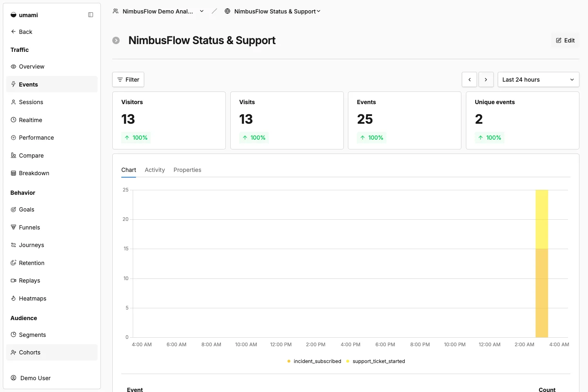Image resolution: width=588 pixels, height=392 pixels.
Task: Collapse the sidebar panel icon
Action: pyautogui.click(x=91, y=15)
